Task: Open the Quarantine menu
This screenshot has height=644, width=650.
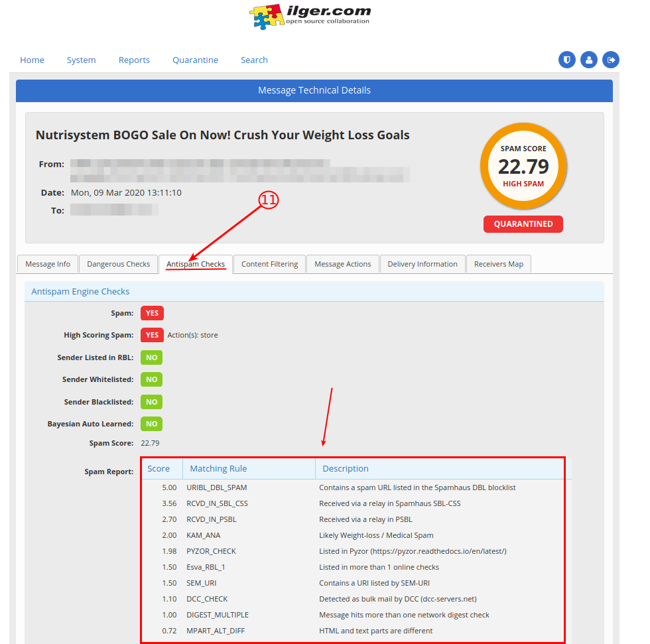Action: [x=195, y=60]
